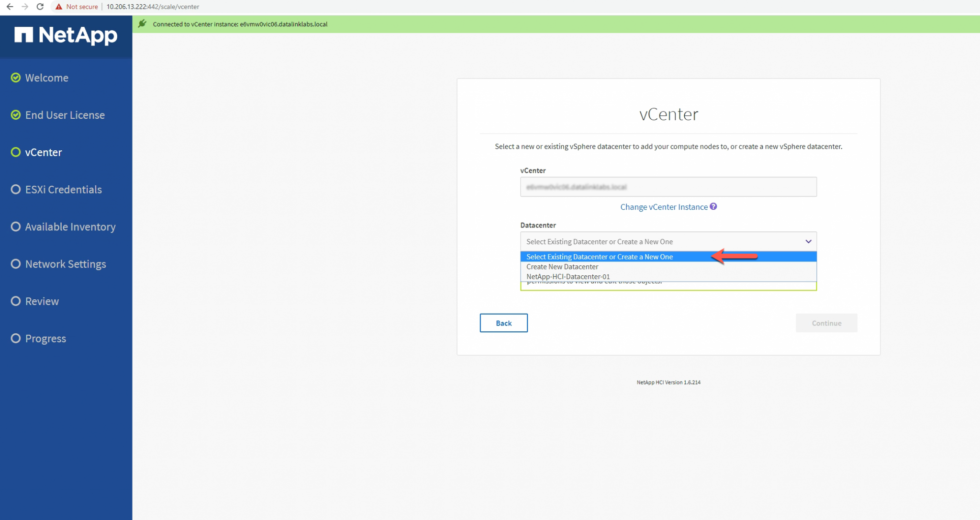The image size is (980, 520).
Task: Click the checkmark icon next to End User License
Action: [16, 115]
